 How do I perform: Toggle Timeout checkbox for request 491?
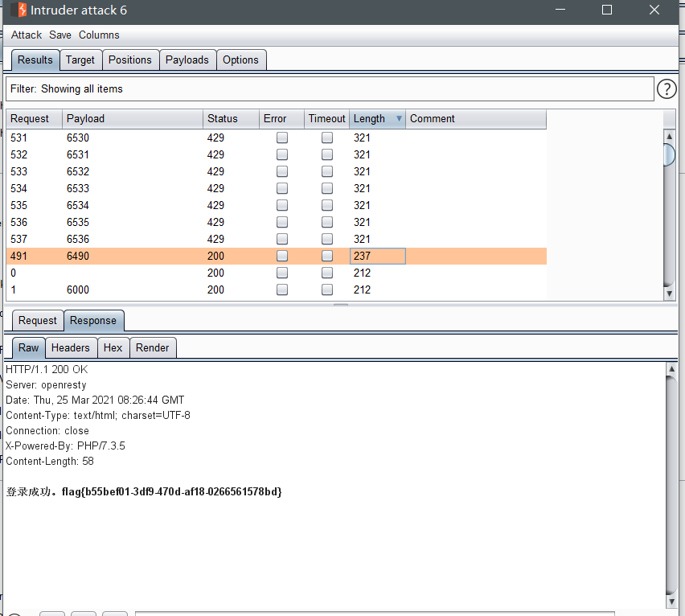327,256
